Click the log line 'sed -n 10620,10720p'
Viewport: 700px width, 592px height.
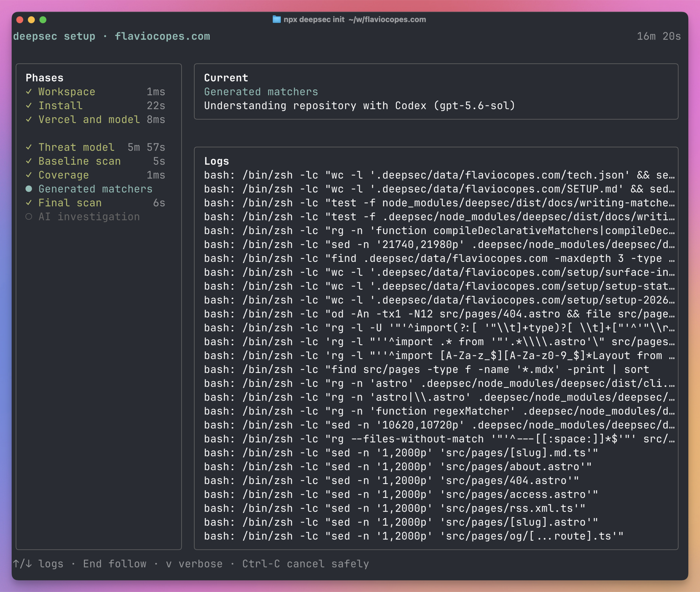[x=439, y=425]
